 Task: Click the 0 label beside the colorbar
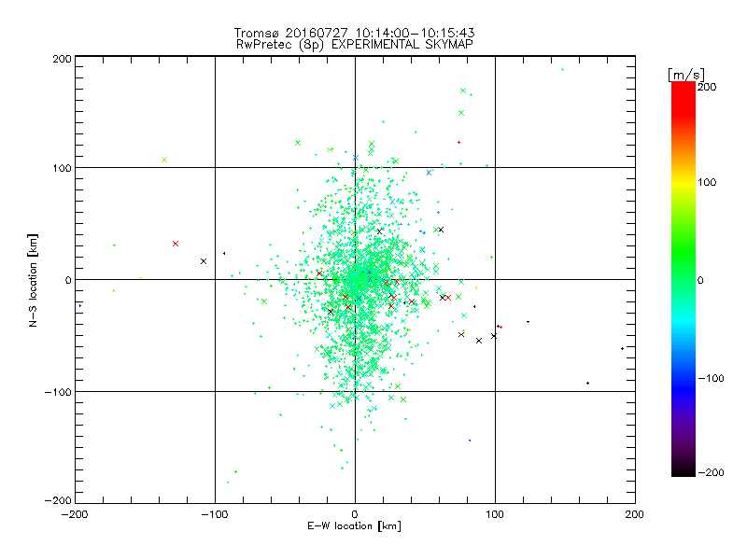pyautogui.click(x=700, y=280)
